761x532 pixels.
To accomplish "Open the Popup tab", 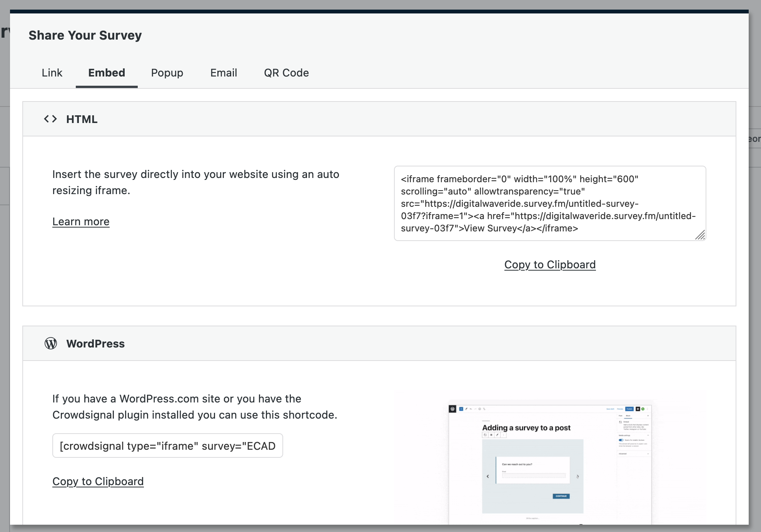I will tap(167, 73).
